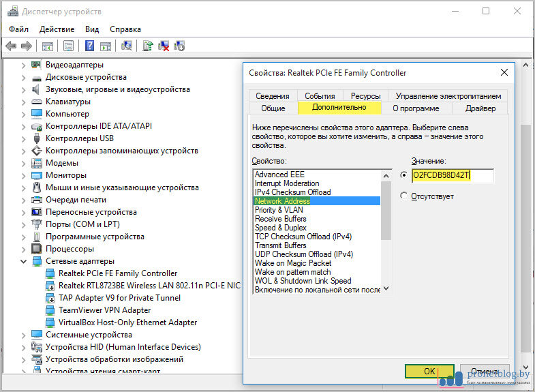
Task: Close the properties dialog with X
Action: (x=504, y=72)
